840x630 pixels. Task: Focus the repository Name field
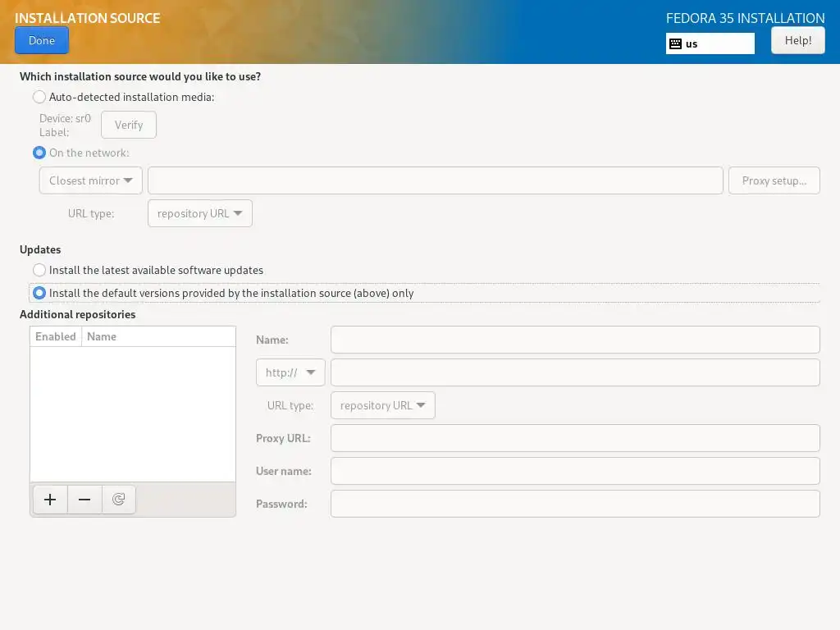(x=575, y=340)
